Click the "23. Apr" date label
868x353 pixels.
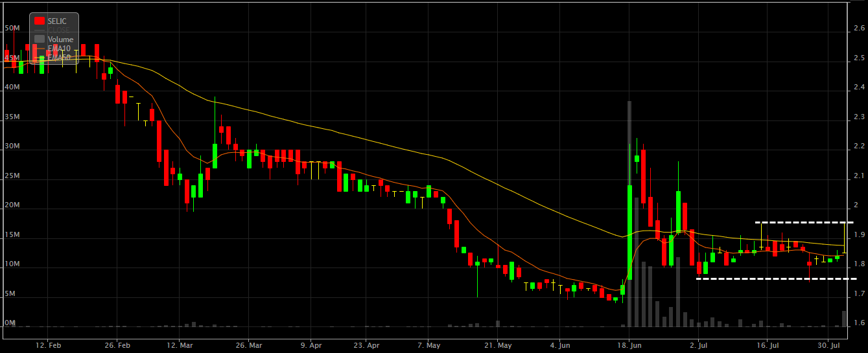[366, 345]
